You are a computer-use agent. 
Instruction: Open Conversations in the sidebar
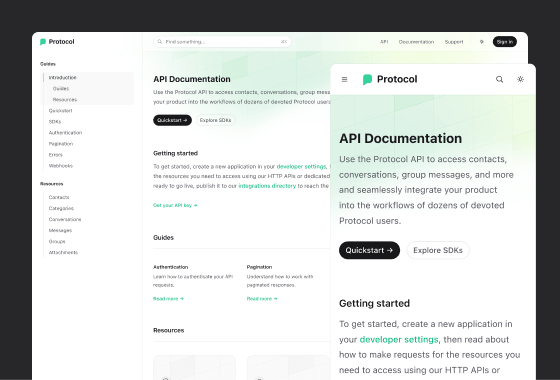click(65, 219)
